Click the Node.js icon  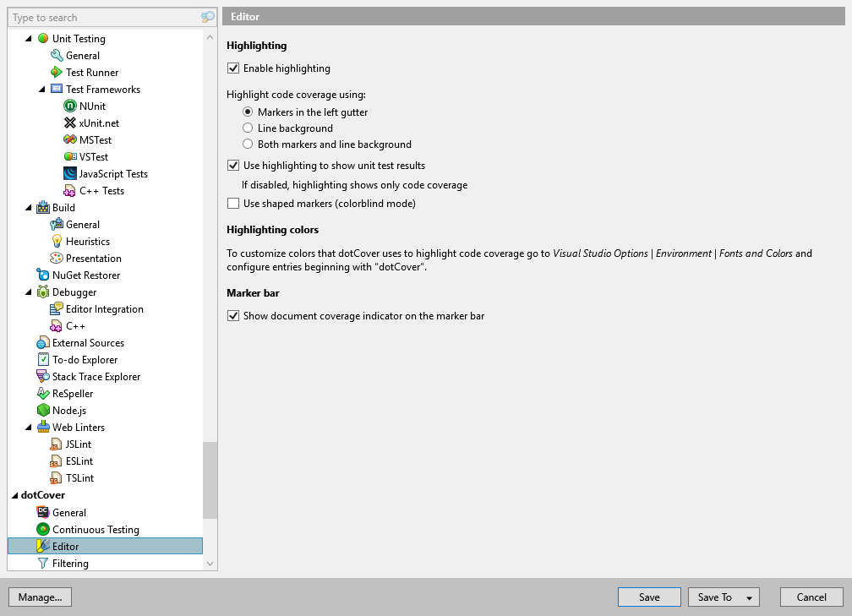(x=43, y=410)
